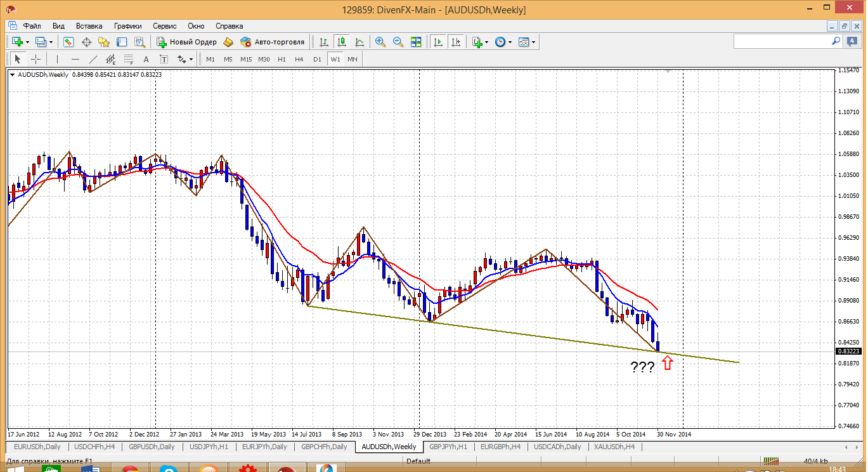Select the text label 'A' tool
Screen dimensions: 868x472
(146, 59)
